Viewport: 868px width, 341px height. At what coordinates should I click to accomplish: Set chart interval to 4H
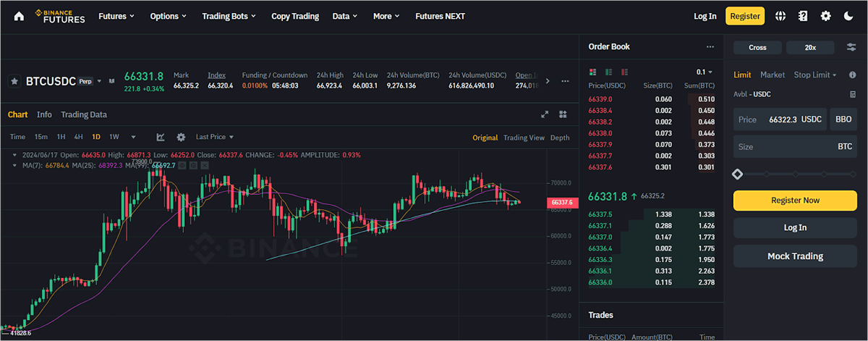[x=78, y=137]
